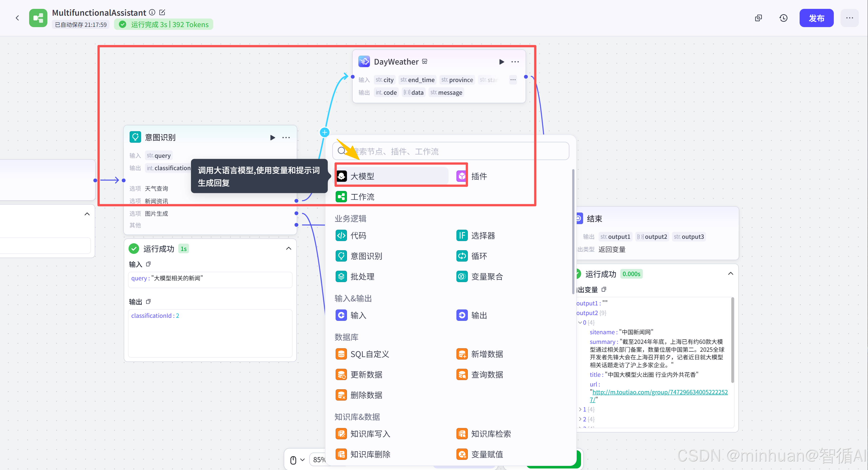Collapse the 意图识别 运行成功 result panel
The width and height of the screenshot is (868, 470).
tap(288, 249)
